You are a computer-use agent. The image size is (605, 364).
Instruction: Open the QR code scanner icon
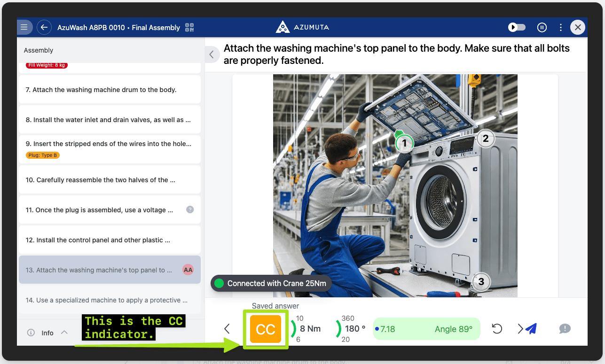pyautogui.click(x=189, y=27)
